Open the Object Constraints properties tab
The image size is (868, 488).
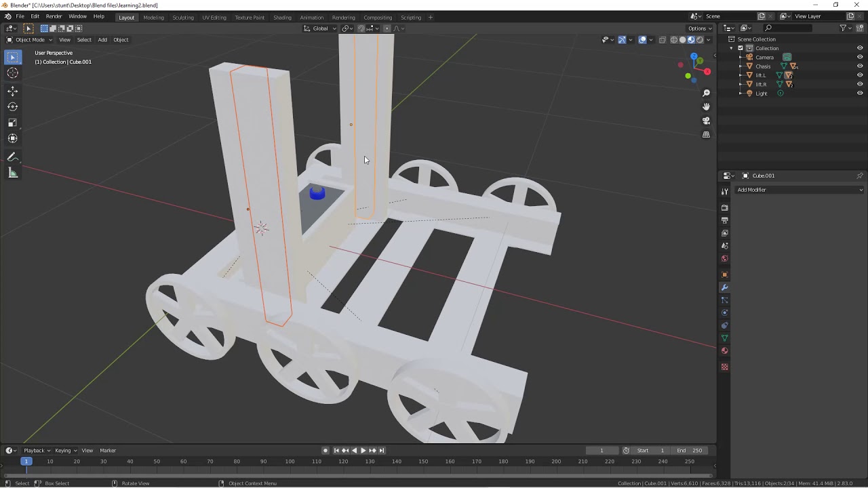point(724,325)
